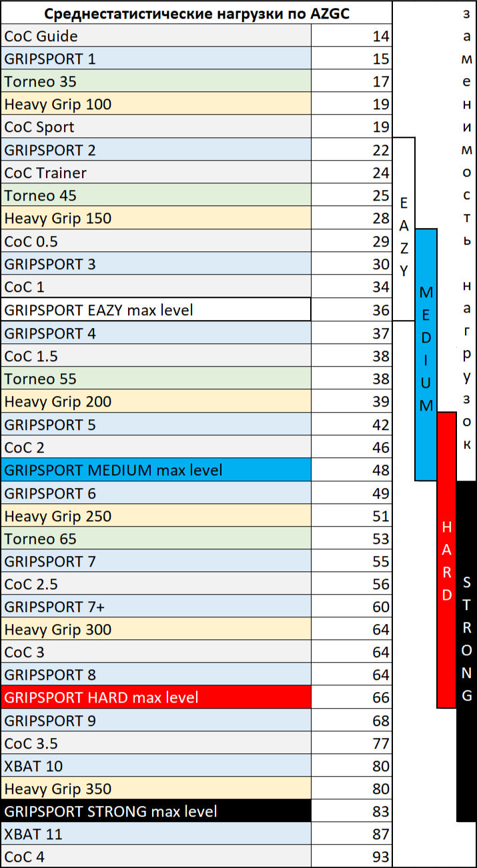Viewport: 477px width, 868px height.
Task: Select the 'CoC 3.5' cell
Action: [156, 743]
